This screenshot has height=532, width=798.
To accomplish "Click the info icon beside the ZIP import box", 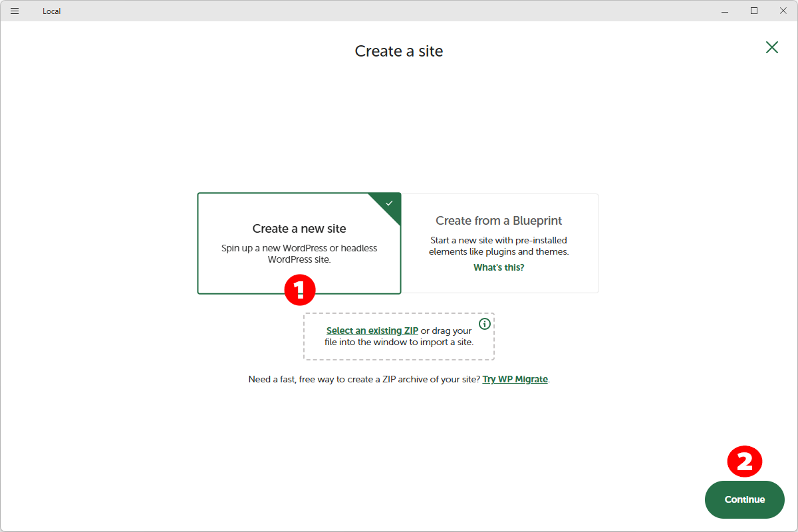I will [x=484, y=324].
